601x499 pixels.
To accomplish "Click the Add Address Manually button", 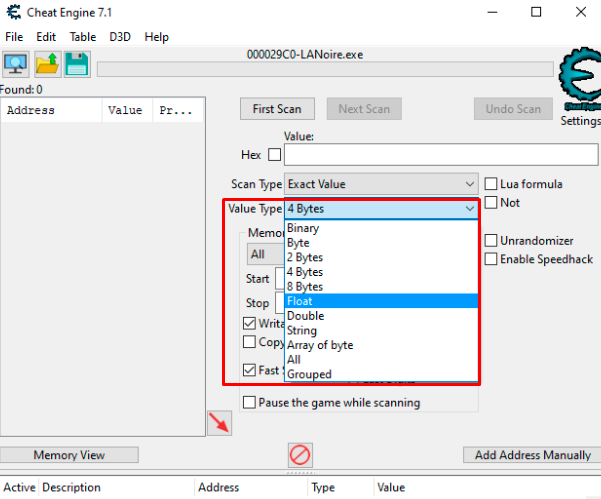I will point(532,455).
